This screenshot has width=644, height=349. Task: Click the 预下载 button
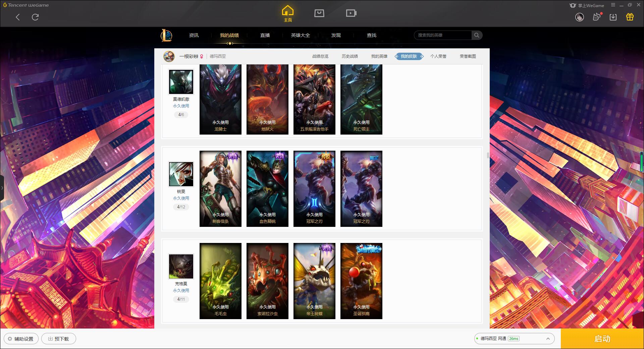pos(59,339)
